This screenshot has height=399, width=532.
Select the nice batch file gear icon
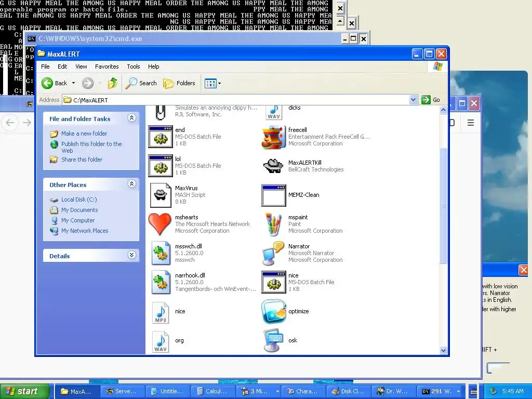click(273, 282)
